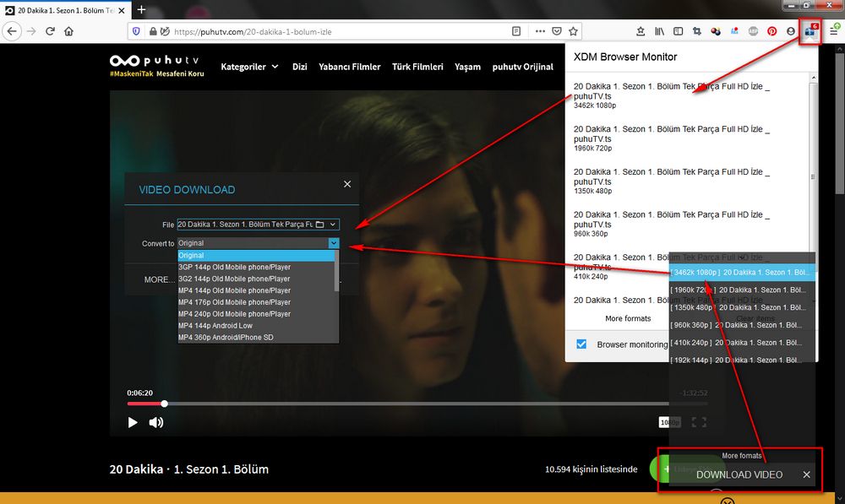Viewport: 845px width, 504px height.
Task: Choose MP4 240p Old Mobile phone/Player
Action: 256,314
